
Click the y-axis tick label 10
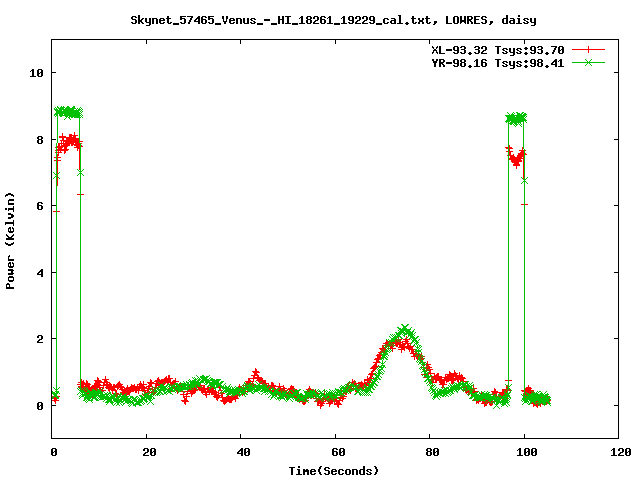36,73
